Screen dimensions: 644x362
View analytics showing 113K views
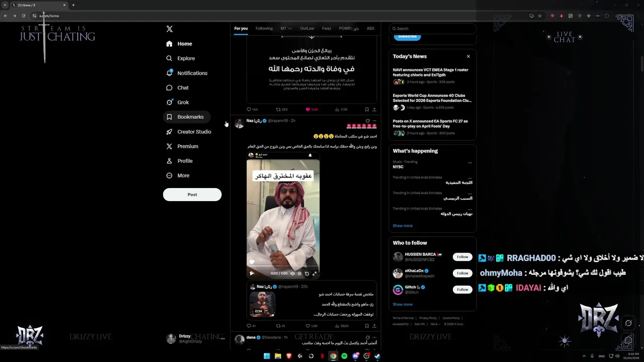(x=341, y=109)
